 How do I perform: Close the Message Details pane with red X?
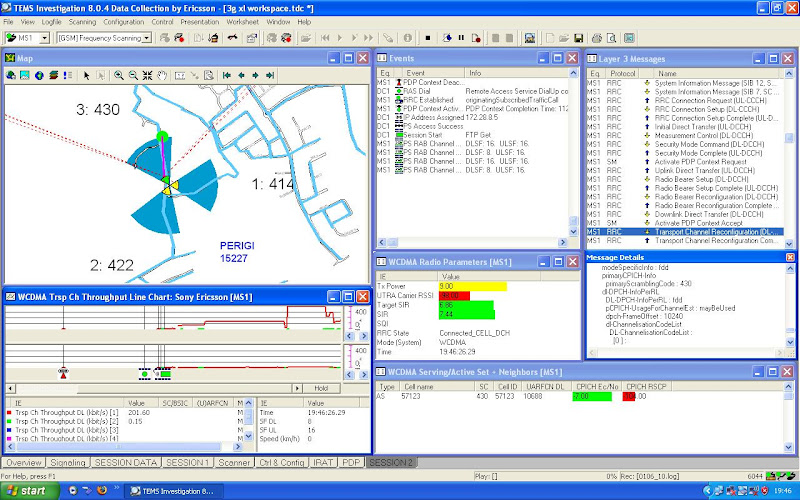[790, 257]
